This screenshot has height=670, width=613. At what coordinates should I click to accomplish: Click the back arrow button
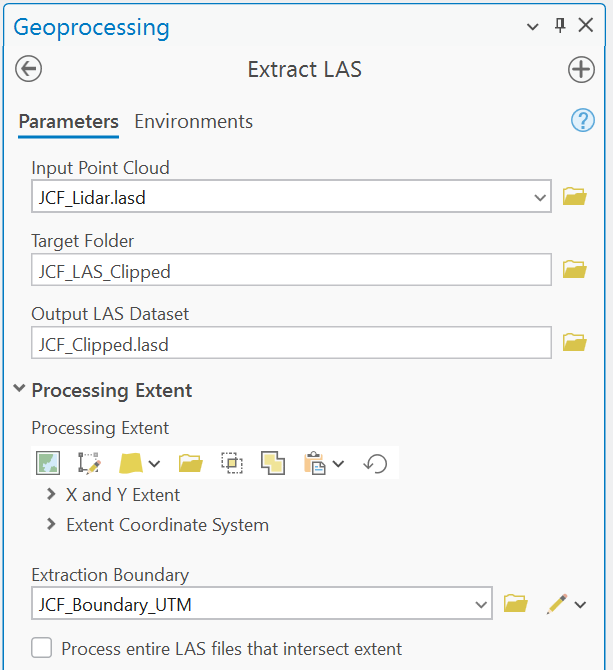click(x=29, y=69)
